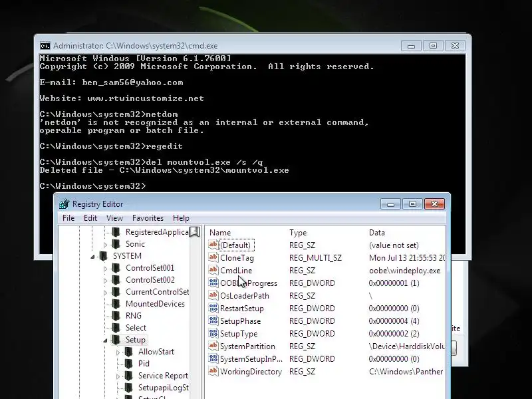Select the Service Report folder icon
This screenshot has height=399, width=532.
[128, 376]
